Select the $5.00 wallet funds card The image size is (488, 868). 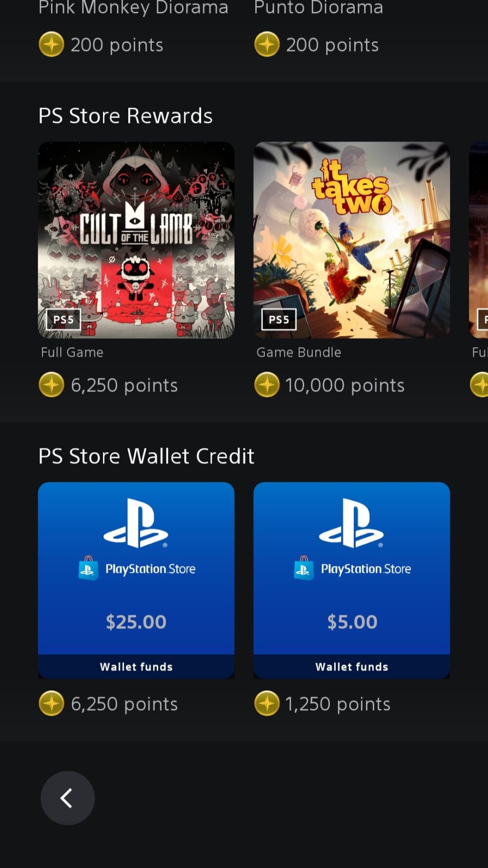click(351, 580)
